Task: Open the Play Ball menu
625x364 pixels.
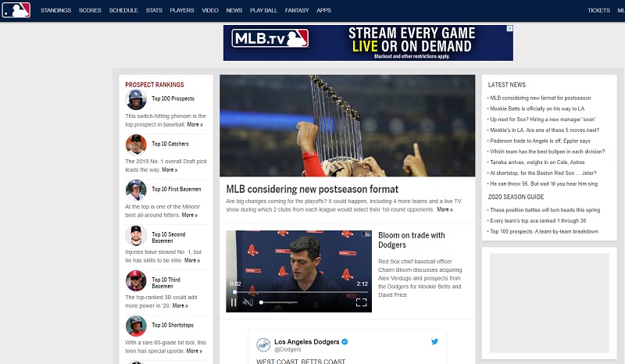Action: coord(263,10)
